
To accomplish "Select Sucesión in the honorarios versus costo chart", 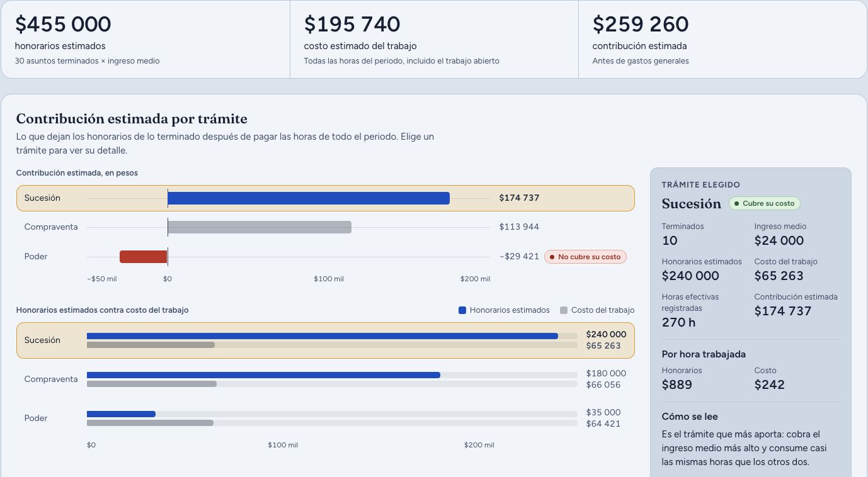I will point(325,340).
